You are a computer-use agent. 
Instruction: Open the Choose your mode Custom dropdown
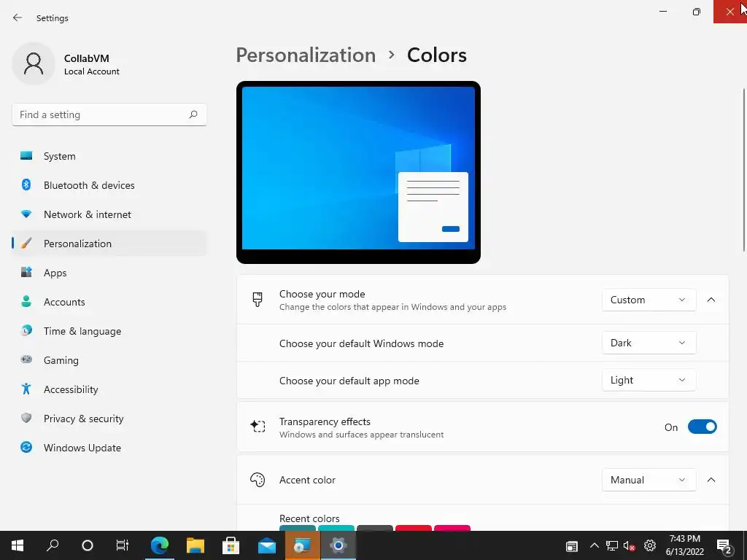[x=649, y=300]
